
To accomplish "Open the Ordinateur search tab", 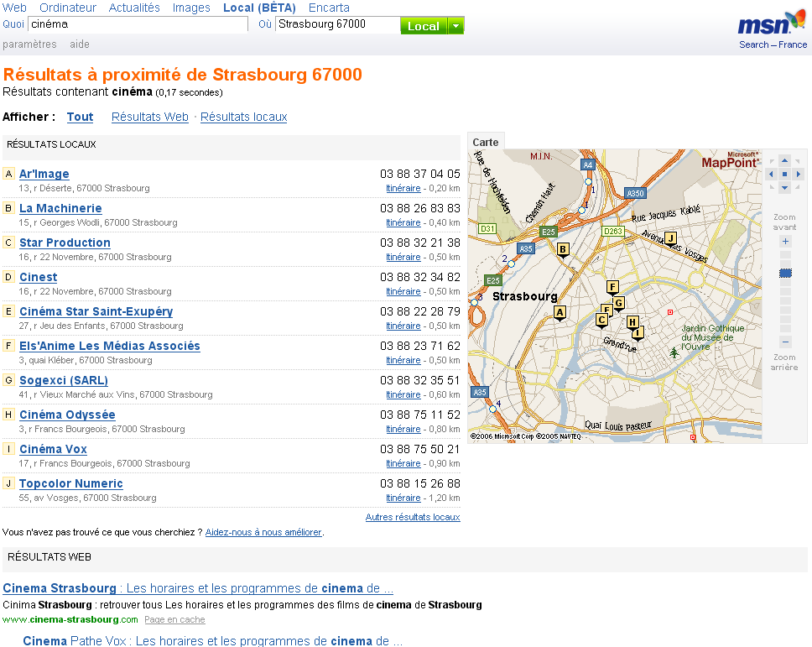I will point(68,8).
